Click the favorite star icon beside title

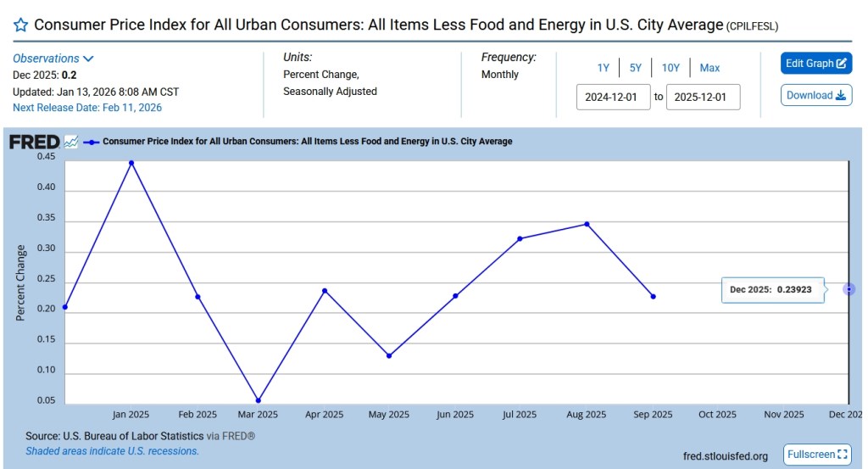[21, 25]
